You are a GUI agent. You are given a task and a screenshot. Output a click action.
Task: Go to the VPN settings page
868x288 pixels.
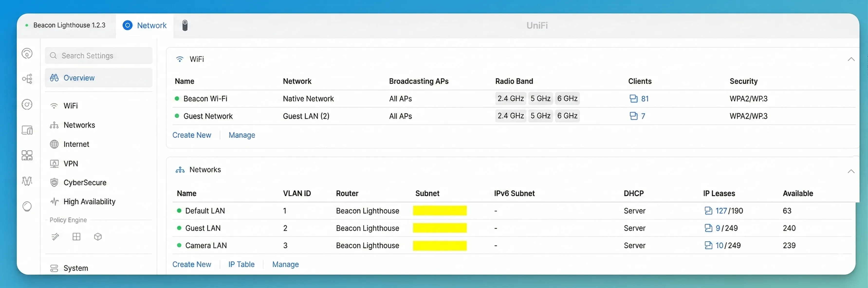point(70,164)
